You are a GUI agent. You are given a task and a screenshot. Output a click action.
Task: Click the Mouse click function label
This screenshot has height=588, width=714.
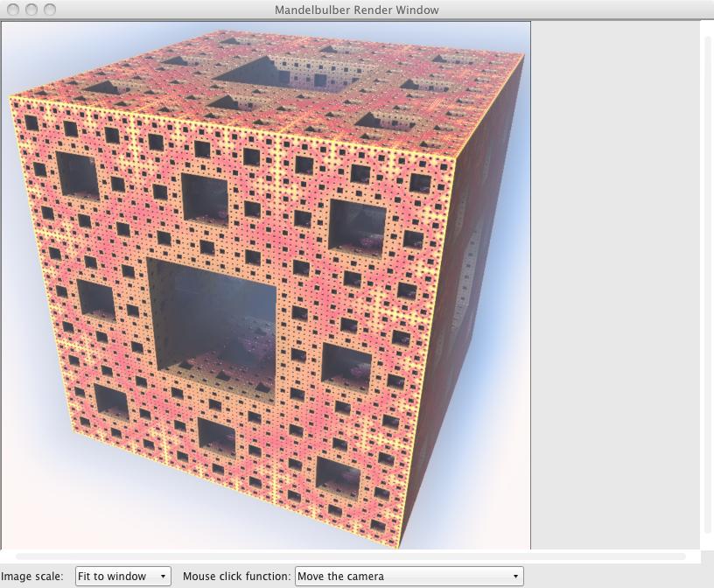[236, 577]
